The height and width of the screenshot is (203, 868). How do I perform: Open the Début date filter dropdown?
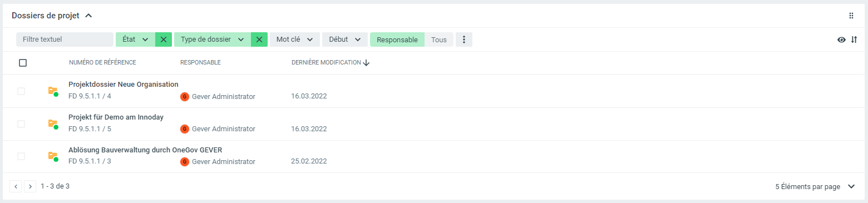tap(345, 39)
